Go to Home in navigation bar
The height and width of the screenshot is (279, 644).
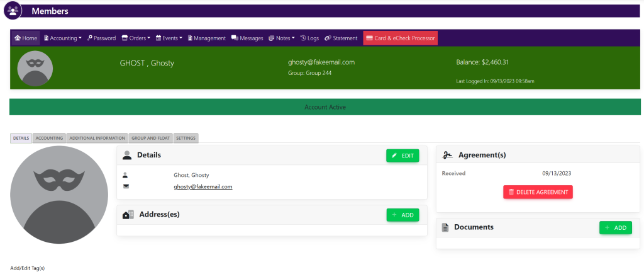tap(26, 38)
